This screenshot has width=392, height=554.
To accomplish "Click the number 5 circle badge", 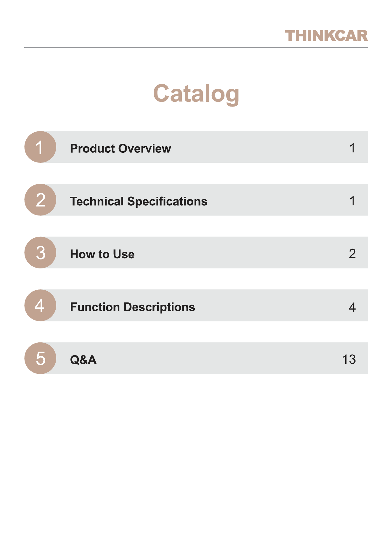I will [x=40, y=358].
